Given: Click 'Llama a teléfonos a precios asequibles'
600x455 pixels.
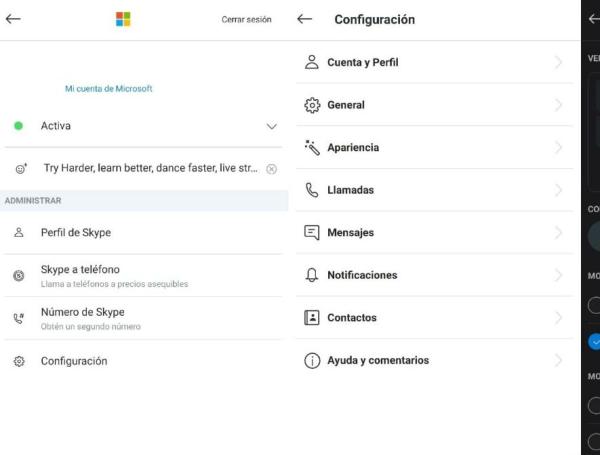Looking at the screenshot, I should pos(114,284).
